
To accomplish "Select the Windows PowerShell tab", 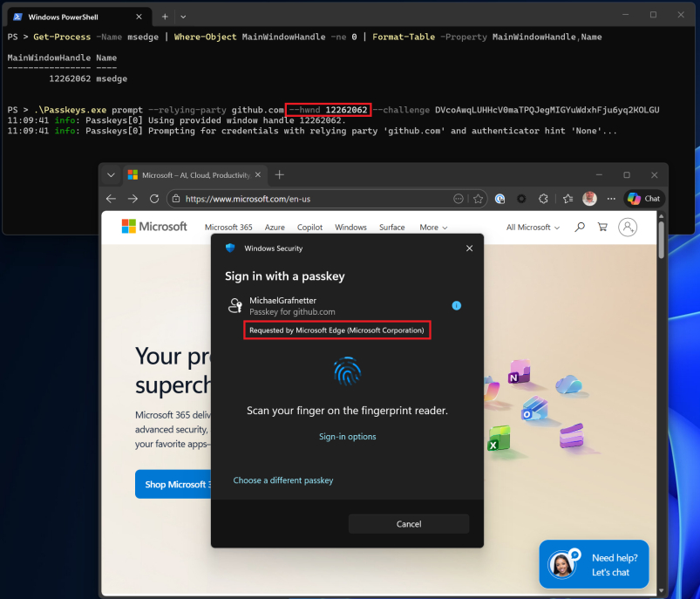I will coord(79,17).
